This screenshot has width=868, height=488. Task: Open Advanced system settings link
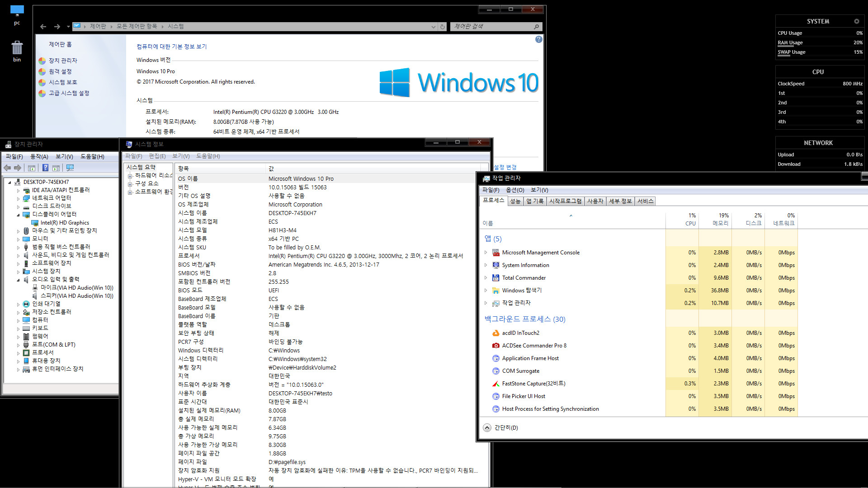(x=69, y=93)
